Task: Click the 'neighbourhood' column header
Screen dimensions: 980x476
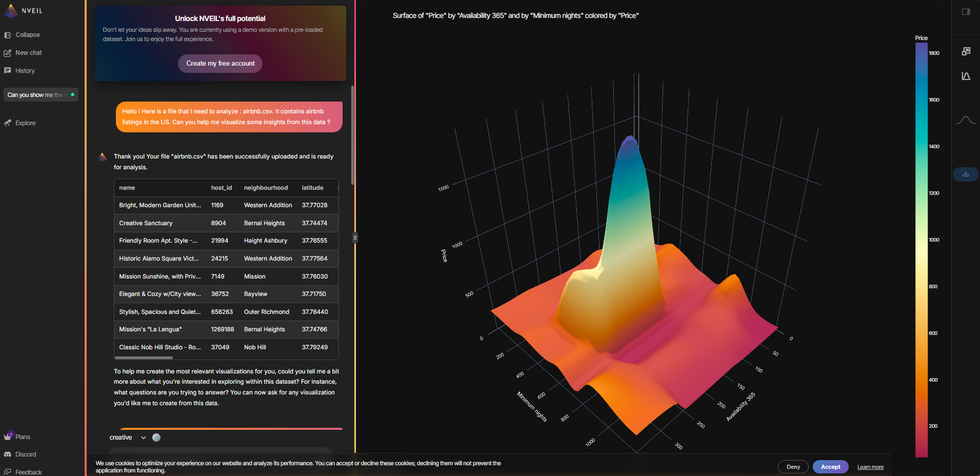Action: click(266, 188)
